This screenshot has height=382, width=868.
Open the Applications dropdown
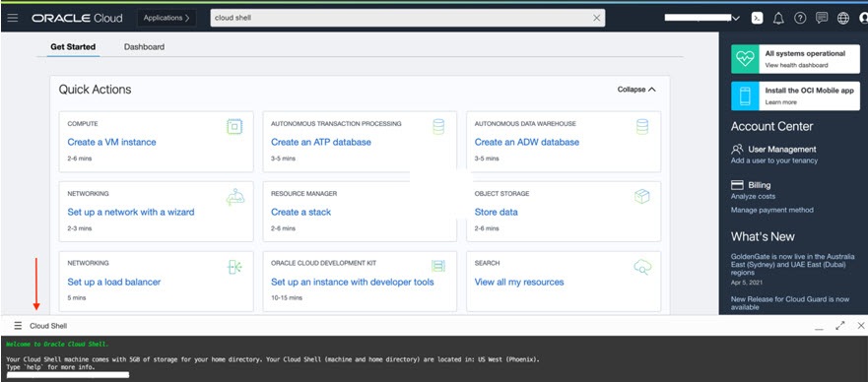tap(167, 18)
